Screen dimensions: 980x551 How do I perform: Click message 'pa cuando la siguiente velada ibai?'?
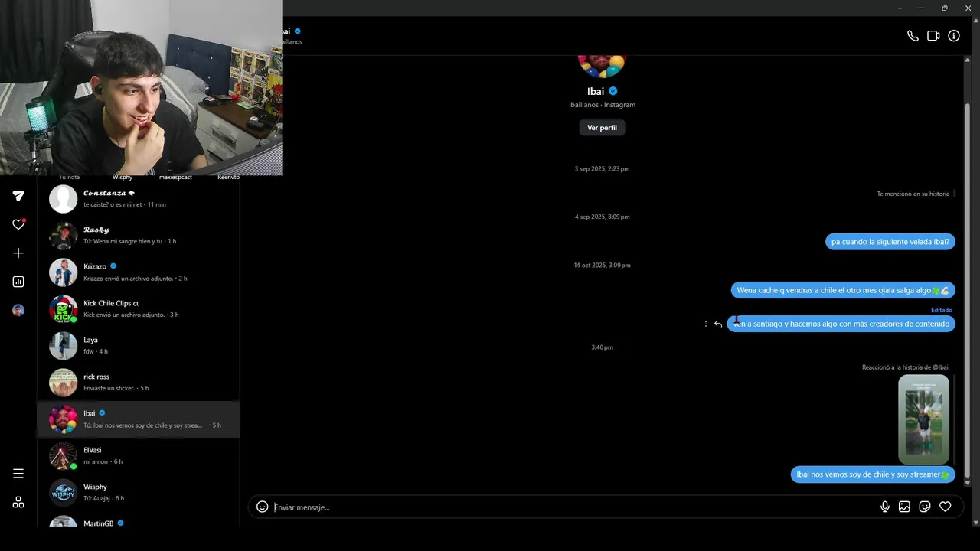coord(890,242)
